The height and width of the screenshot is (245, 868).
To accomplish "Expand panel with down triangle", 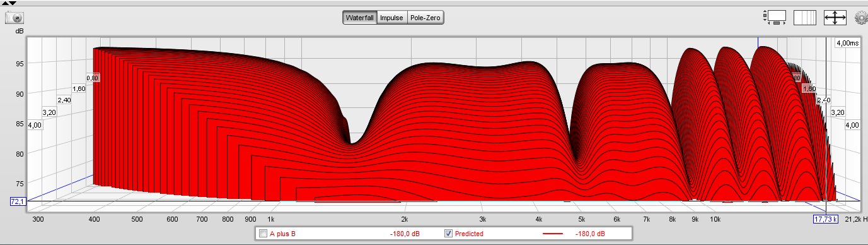I will 13,3.
